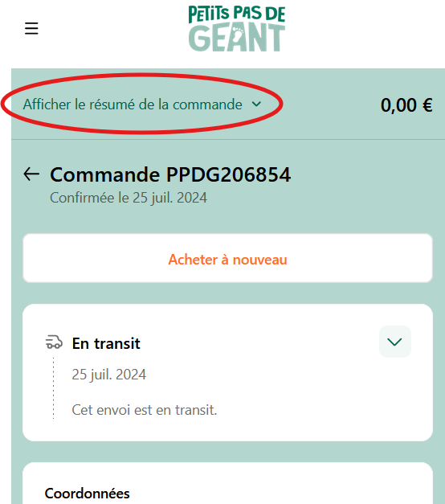Click the 0,00 € order total

point(406,104)
